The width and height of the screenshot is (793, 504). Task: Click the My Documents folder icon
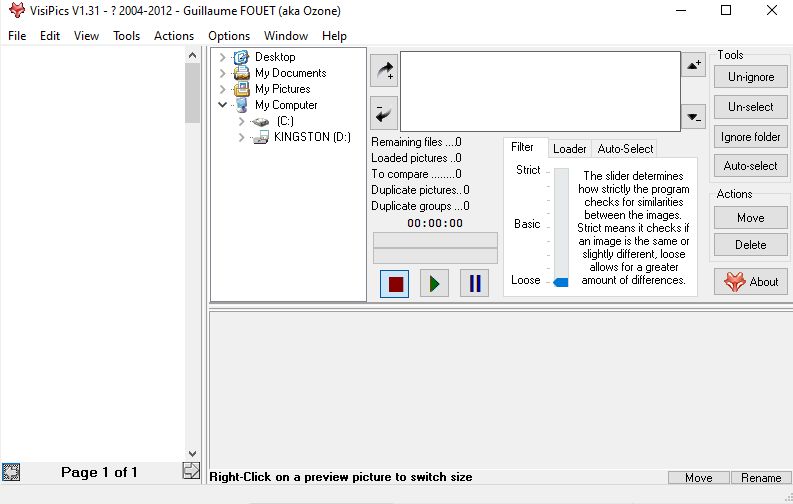click(241, 73)
